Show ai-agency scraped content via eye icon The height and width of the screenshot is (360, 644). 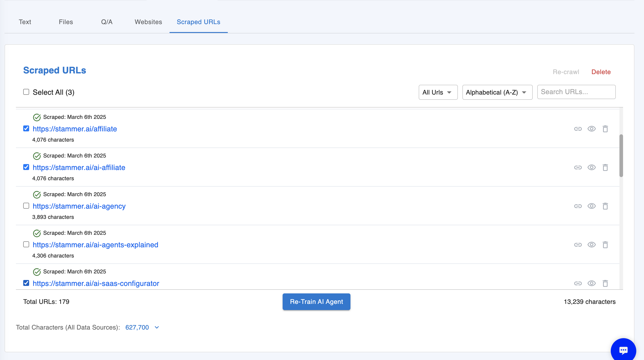591,206
